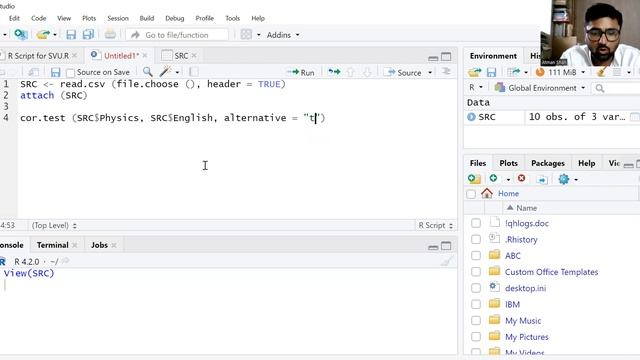This screenshot has width=640, height=360.
Task: Check the box for !qhlogs.doc
Action: pos(476,223)
